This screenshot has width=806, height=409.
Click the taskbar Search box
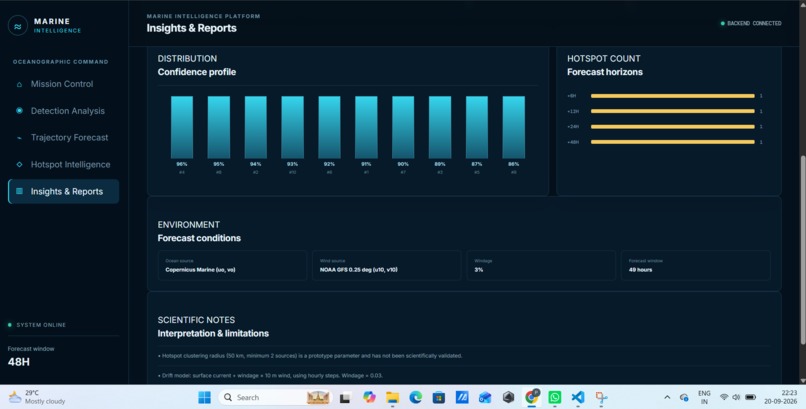pos(276,397)
